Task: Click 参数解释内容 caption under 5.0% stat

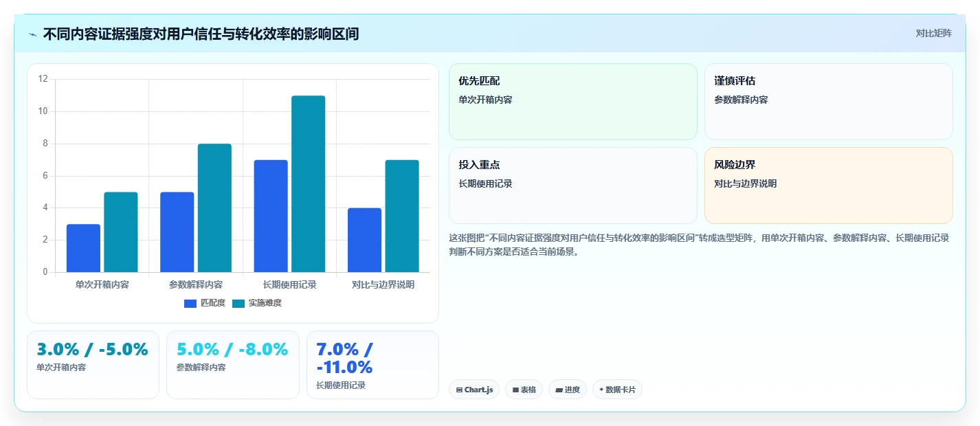Action: coord(201,368)
